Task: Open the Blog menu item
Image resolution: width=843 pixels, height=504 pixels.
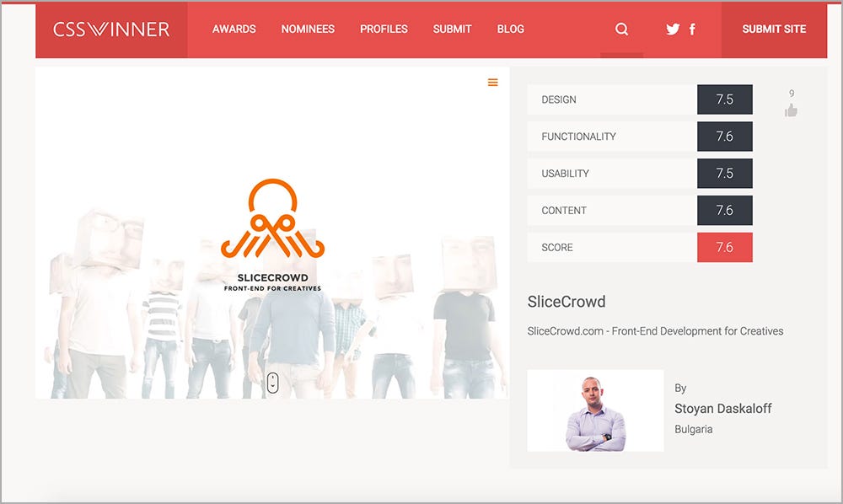Action: pos(511,29)
